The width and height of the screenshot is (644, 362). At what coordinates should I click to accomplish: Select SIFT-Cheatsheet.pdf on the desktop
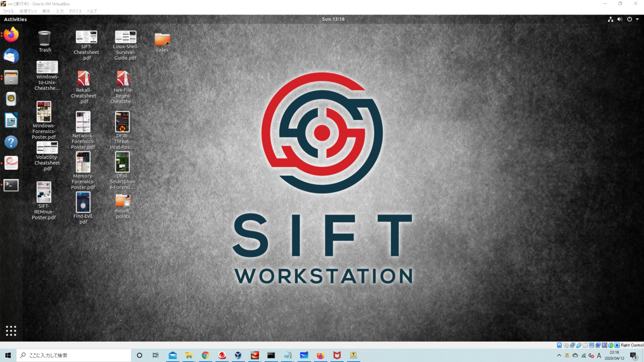[x=86, y=45]
